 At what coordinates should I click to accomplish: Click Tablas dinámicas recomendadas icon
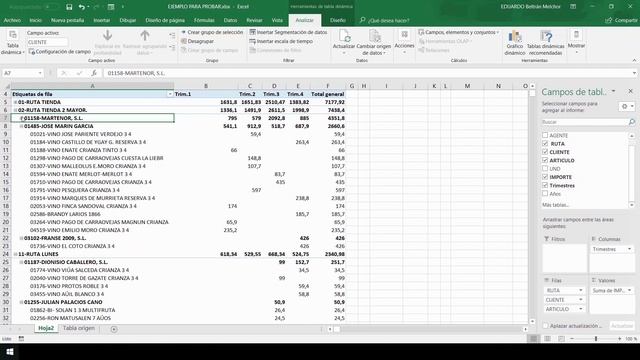546,36
